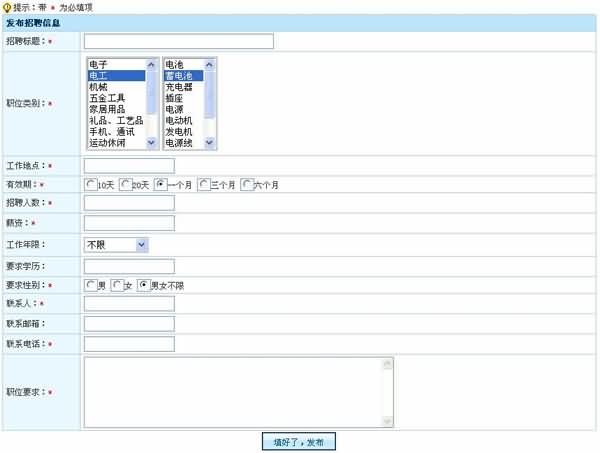The height and width of the screenshot is (453, 600).
Task: Click up arrow of 职位要求 textarea scrollbar
Action: pos(388,364)
